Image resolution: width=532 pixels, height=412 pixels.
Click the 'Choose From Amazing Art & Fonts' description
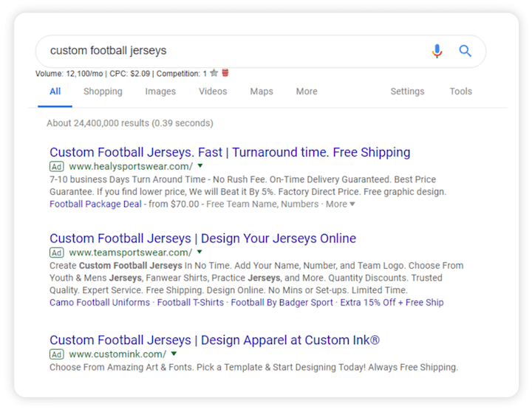click(253, 368)
